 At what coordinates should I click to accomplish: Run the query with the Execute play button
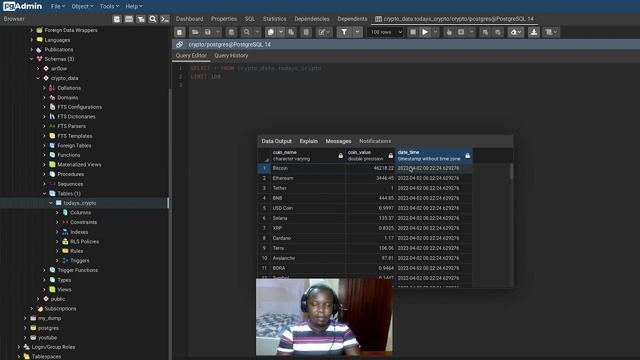click(425, 32)
